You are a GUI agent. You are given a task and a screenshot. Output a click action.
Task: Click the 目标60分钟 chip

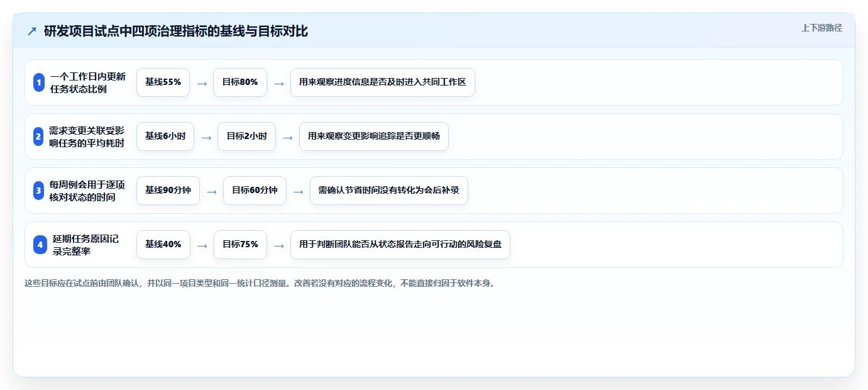255,191
